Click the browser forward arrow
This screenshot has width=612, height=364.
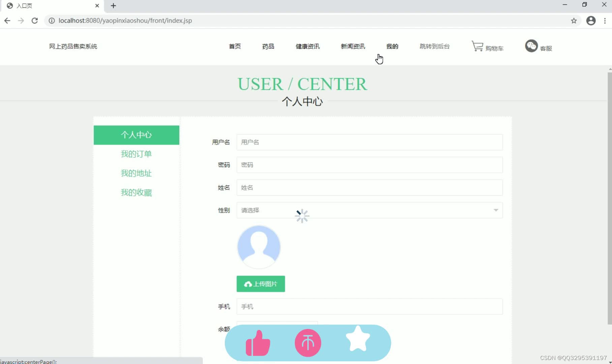[21, 21]
